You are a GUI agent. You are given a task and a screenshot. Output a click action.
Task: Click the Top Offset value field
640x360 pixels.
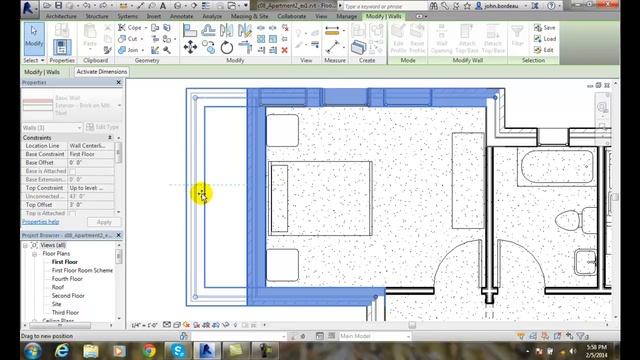(91, 205)
